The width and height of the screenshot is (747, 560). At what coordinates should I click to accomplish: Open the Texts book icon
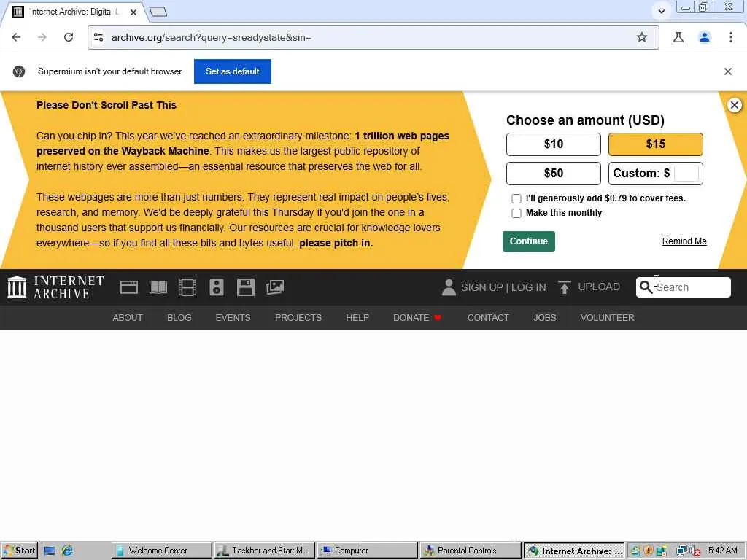click(158, 287)
